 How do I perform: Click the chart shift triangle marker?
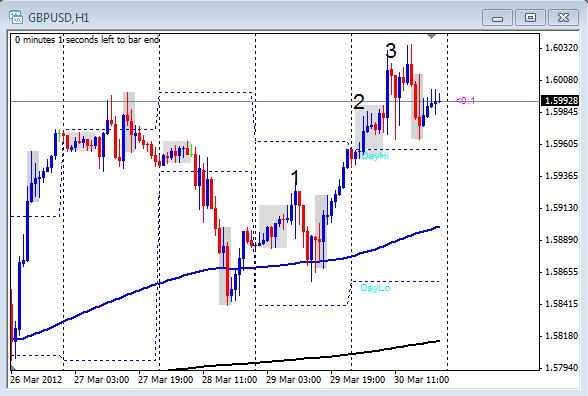(432, 36)
